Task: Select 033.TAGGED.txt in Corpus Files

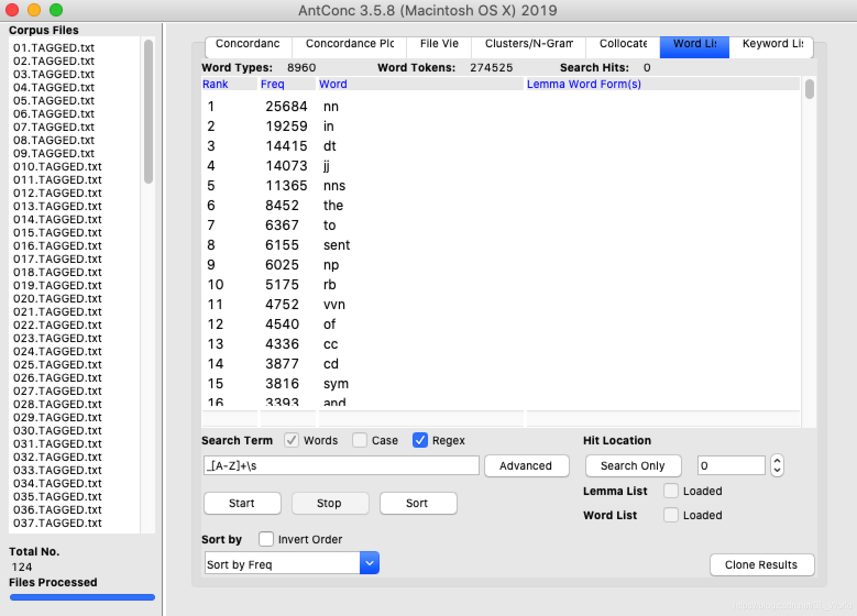Action: point(58,470)
